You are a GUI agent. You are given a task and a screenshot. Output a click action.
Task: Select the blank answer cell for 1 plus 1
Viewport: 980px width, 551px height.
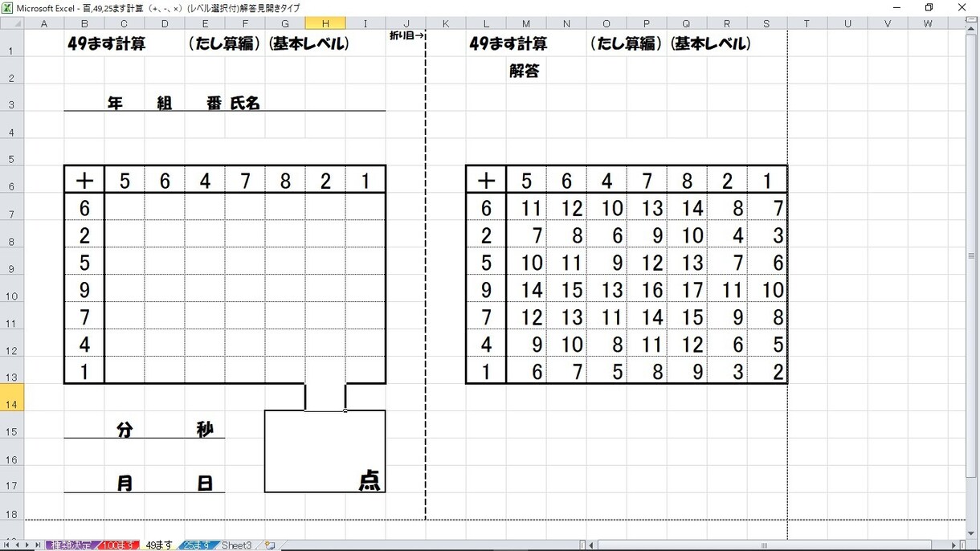tap(365, 371)
